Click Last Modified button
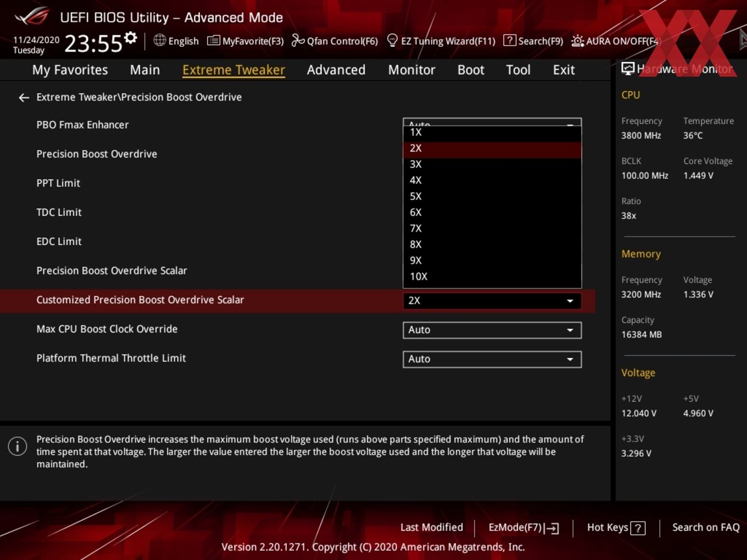747x560 pixels. 432,527
